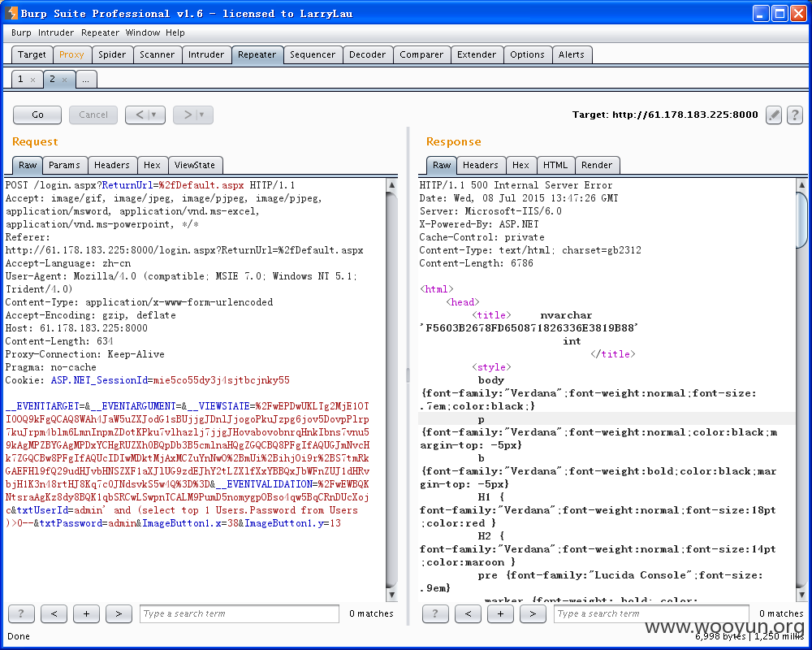Image resolution: width=812 pixels, height=650 pixels.
Task: Switch to the Extender tab
Action: click(477, 55)
